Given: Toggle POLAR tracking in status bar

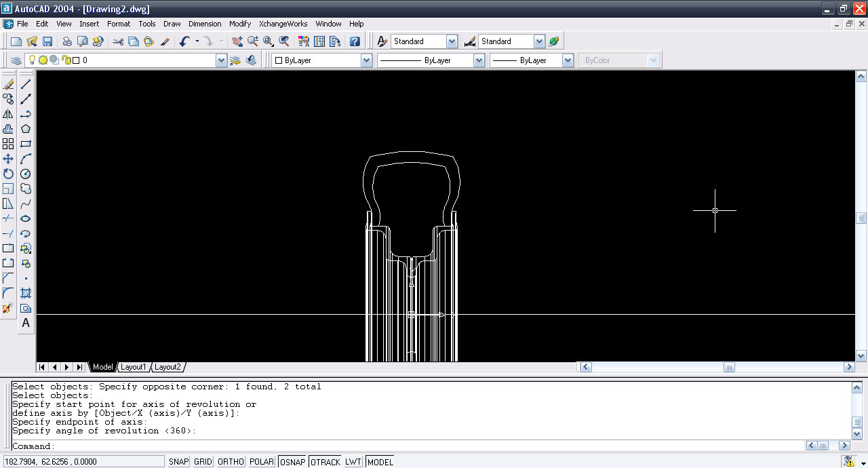Looking at the screenshot, I should click(x=261, y=462).
